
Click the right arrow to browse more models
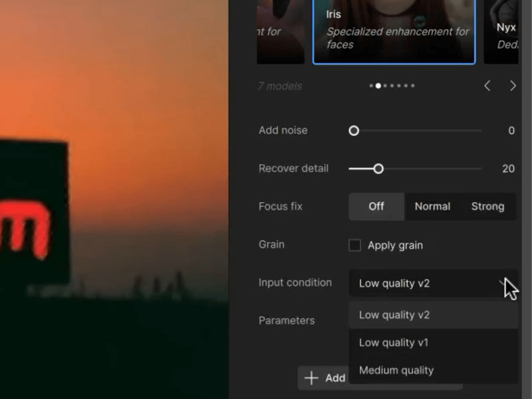[x=512, y=85]
